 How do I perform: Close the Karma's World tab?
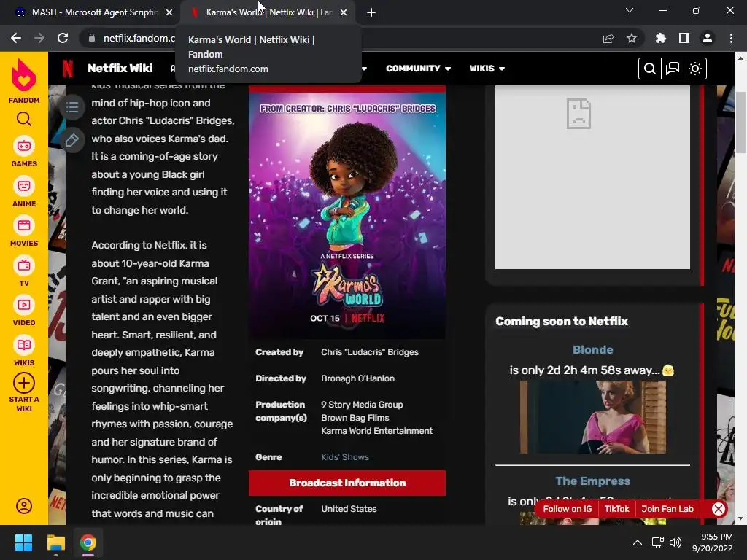[x=344, y=12]
